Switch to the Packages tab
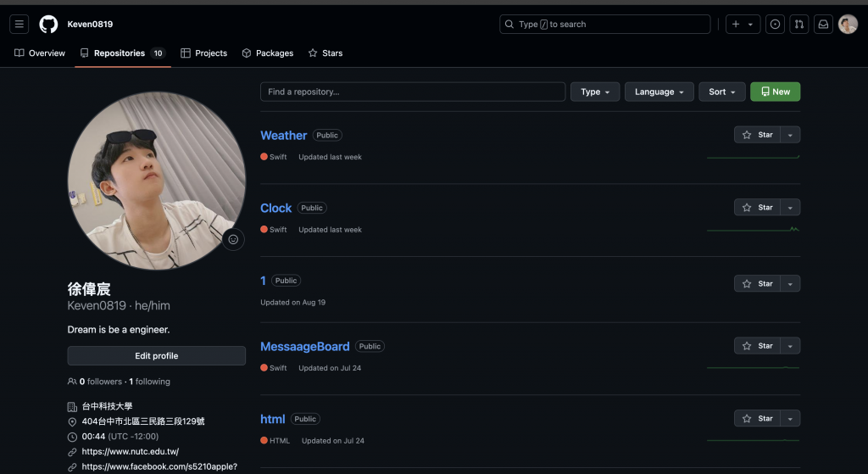The height and width of the screenshot is (474, 868). click(268, 53)
